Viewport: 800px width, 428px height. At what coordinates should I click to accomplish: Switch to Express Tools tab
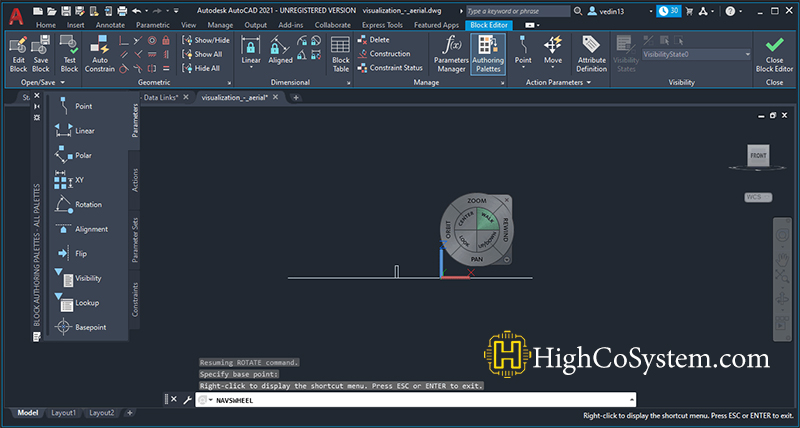pyautogui.click(x=382, y=24)
